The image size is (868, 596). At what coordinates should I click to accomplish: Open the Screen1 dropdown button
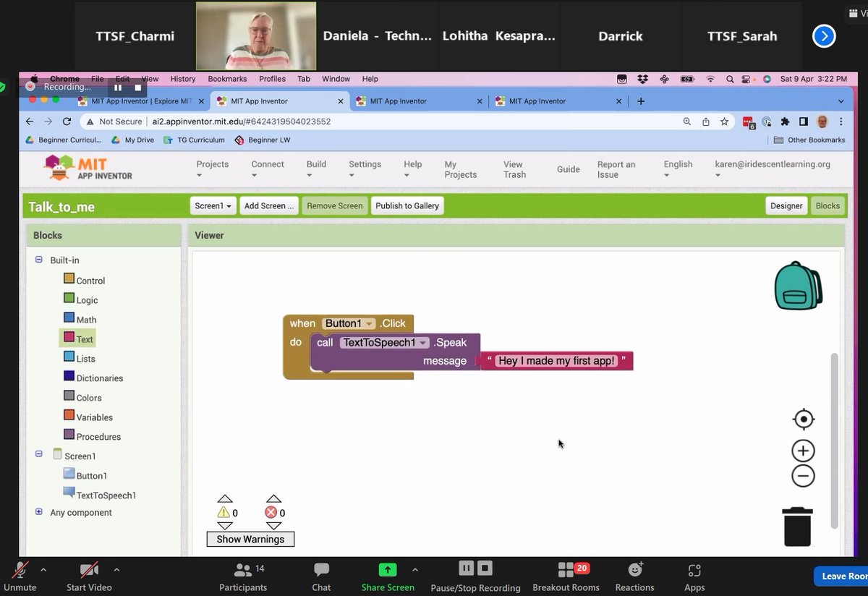tap(213, 206)
